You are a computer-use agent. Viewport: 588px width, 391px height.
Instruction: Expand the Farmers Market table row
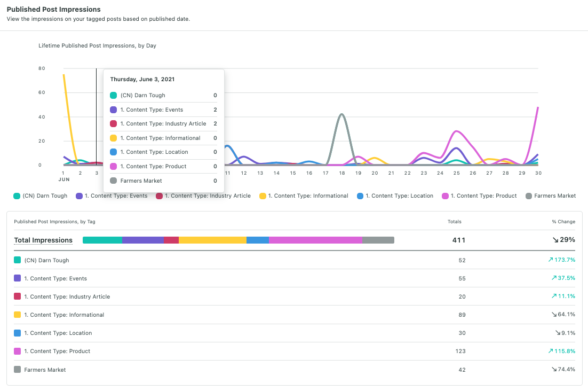tap(44, 369)
